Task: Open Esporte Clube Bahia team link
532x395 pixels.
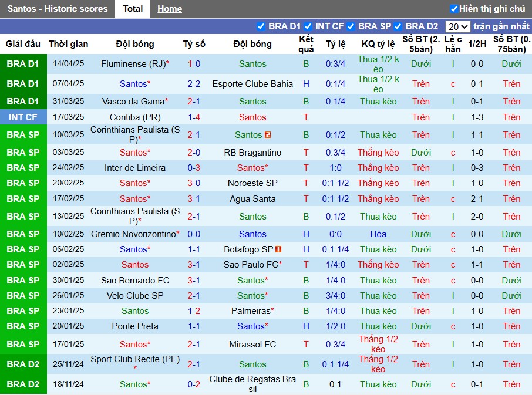Action: tap(252, 84)
